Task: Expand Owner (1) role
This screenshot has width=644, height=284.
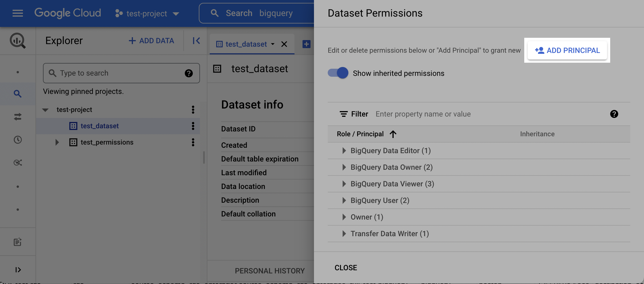Action: (344, 217)
